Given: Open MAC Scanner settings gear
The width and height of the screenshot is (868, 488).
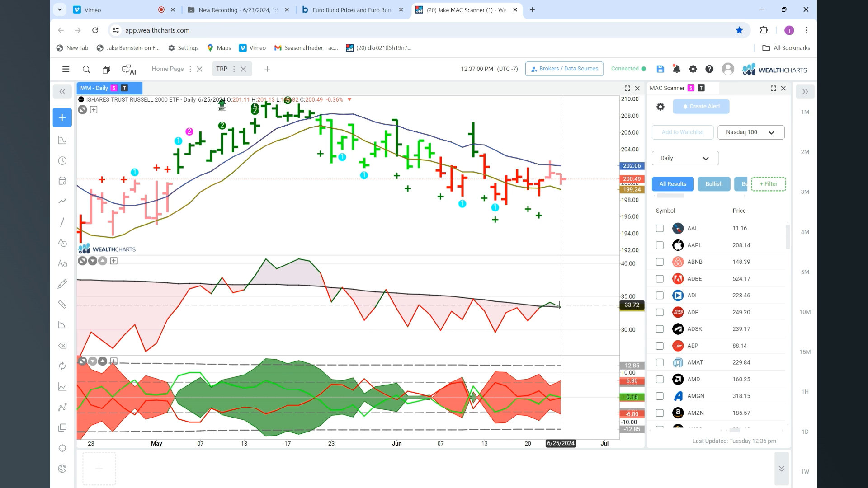Looking at the screenshot, I should click(660, 107).
